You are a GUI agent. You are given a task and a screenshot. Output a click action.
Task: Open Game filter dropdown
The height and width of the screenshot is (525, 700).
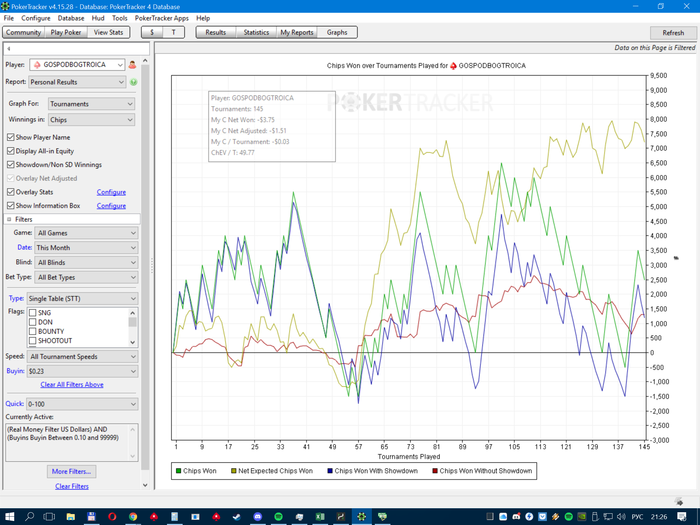point(87,233)
